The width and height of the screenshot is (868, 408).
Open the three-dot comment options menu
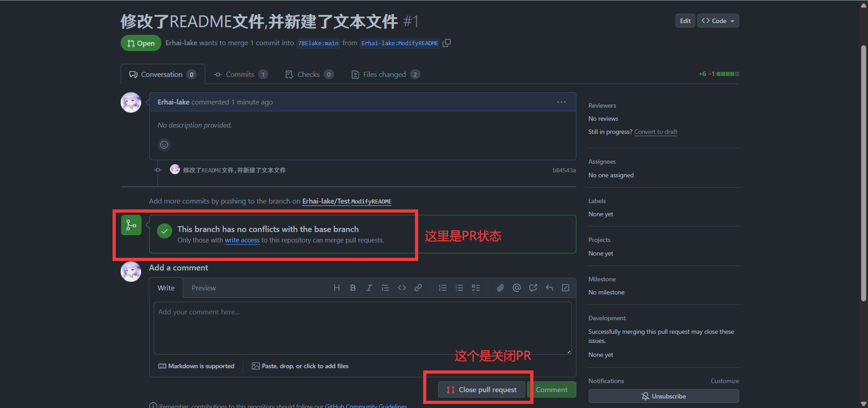[x=561, y=102]
